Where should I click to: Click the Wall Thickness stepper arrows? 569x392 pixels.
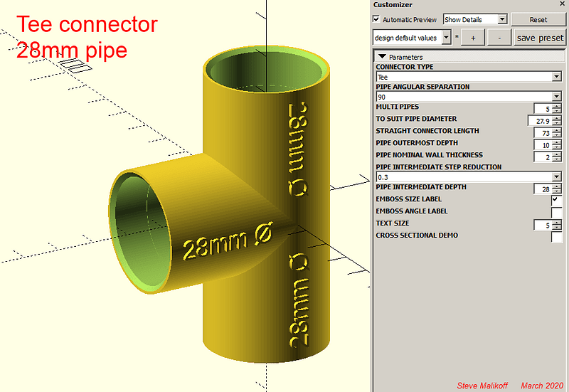point(557,157)
